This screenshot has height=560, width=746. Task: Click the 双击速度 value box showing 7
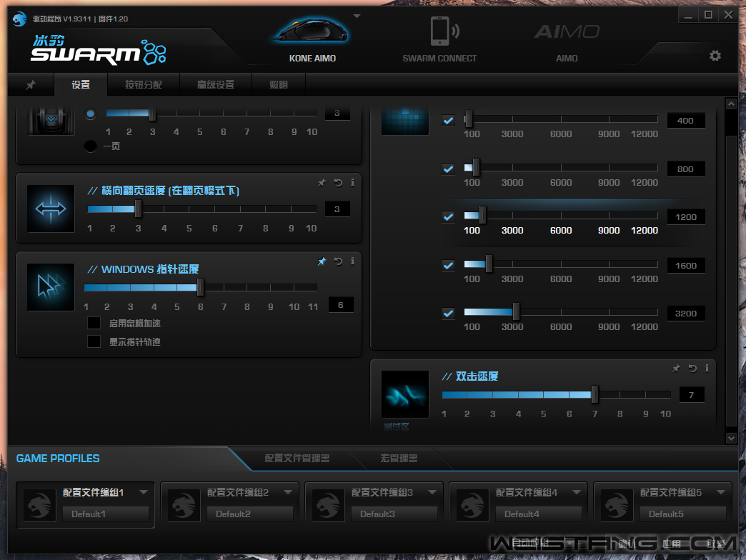click(691, 394)
